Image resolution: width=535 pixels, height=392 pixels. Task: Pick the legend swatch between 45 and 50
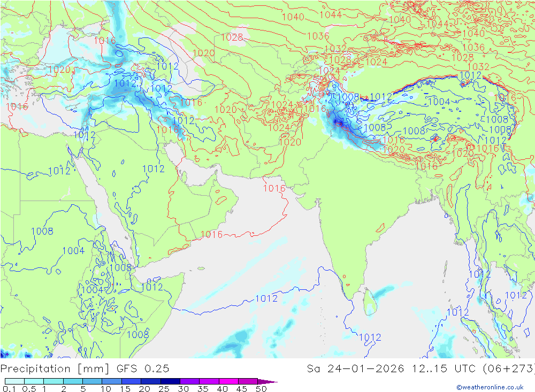click(248, 381)
